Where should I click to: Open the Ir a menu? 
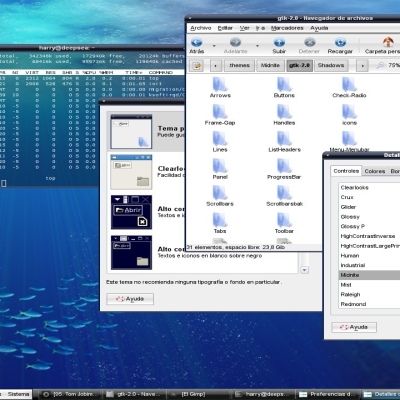point(260,28)
